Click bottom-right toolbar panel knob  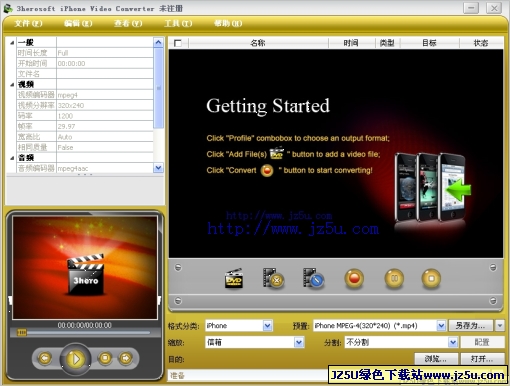[x=493, y=301]
